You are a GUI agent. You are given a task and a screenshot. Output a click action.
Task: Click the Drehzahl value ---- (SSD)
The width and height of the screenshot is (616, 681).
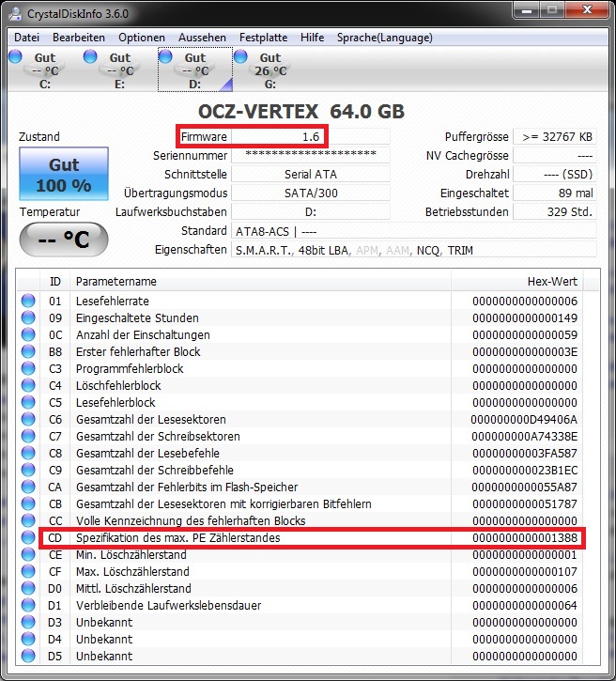click(x=555, y=174)
